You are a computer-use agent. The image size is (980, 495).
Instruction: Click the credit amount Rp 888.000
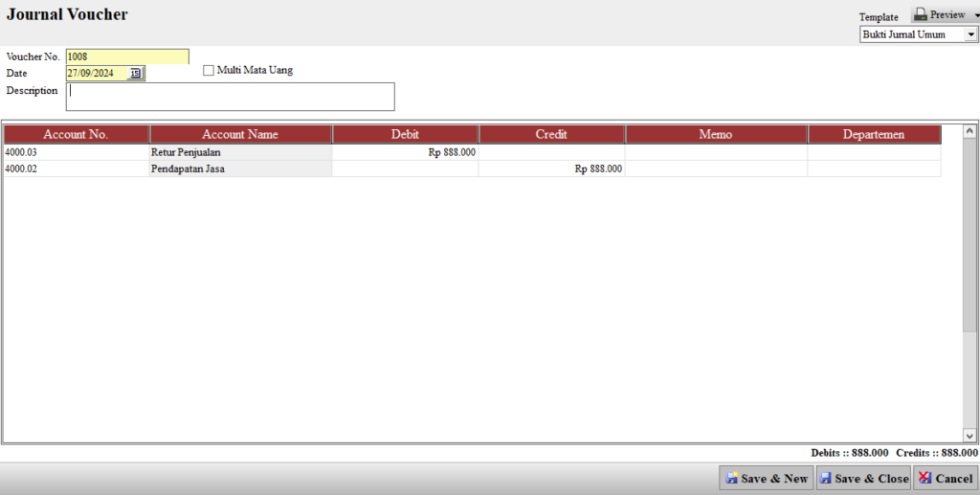click(598, 169)
